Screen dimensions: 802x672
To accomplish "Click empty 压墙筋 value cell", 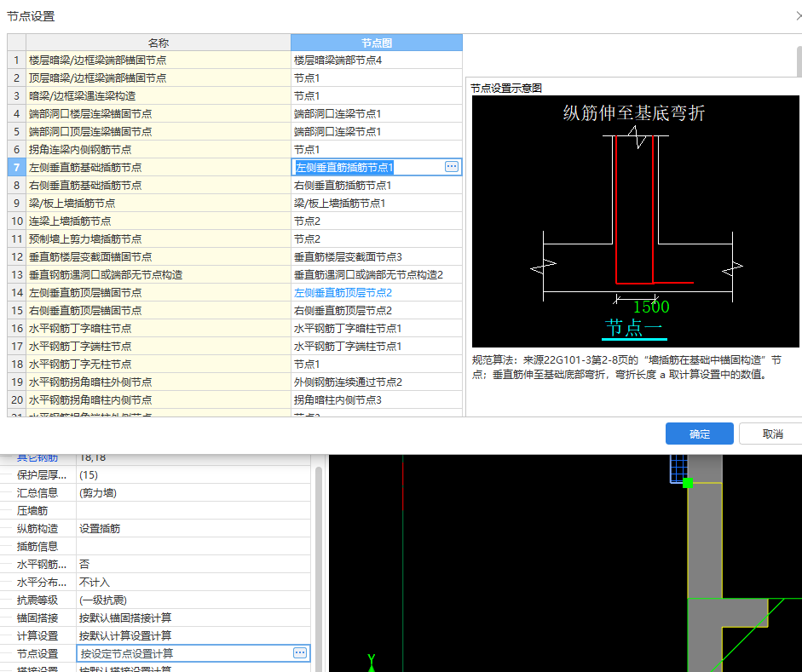I will pyautogui.click(x=193, y=510).
